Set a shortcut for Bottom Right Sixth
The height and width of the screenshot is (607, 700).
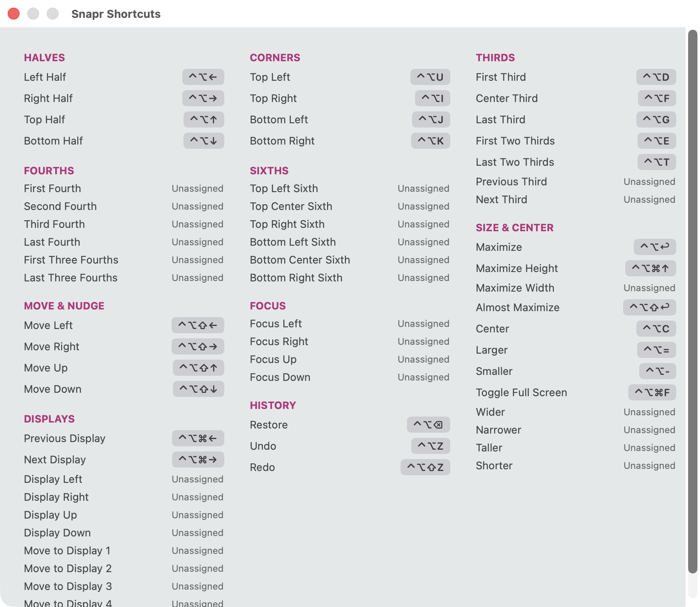click(423, 278)
